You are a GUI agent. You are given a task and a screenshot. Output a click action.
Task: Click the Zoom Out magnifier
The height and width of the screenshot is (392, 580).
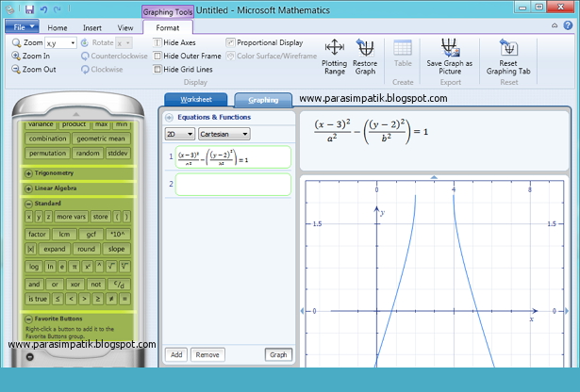[34, 69]
